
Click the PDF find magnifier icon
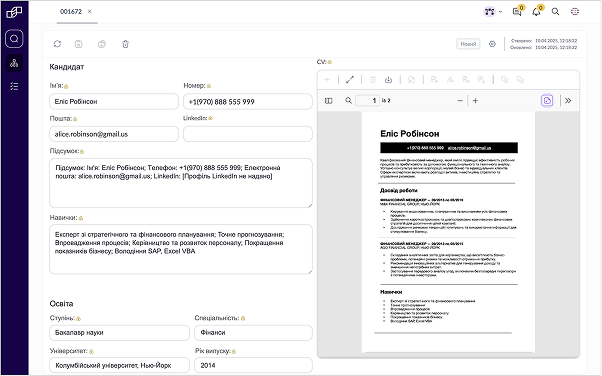click(x=348, y=101)
